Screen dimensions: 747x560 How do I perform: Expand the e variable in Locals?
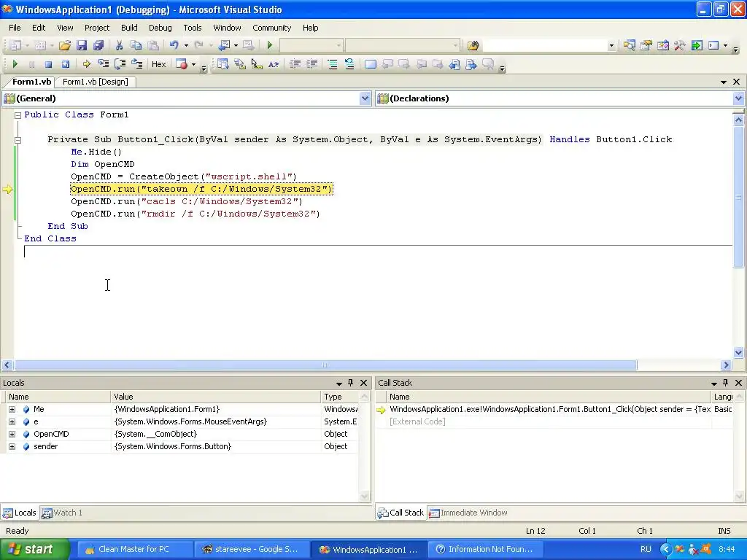coord(12,421)
